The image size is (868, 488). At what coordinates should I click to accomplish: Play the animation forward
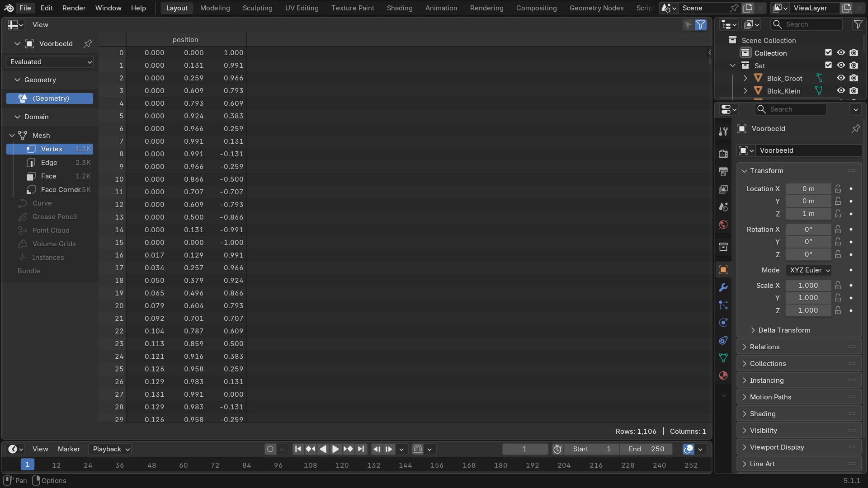tap(335, 449)
